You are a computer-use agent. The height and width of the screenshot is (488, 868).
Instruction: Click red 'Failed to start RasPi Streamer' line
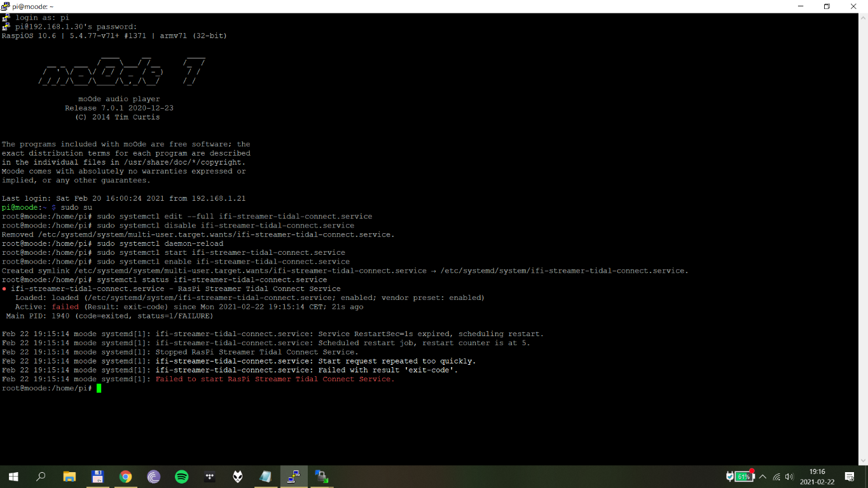point(198,379)
